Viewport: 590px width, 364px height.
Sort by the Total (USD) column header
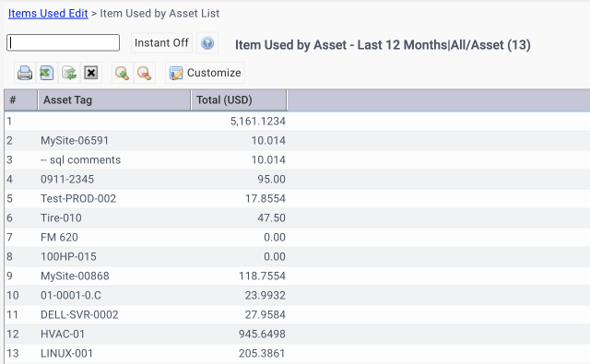point(239,100)
